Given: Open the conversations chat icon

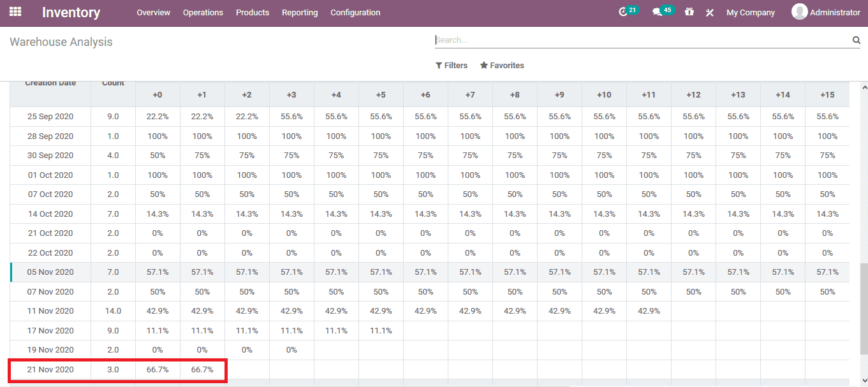Looking at the screenshot, I should tap(657, 12).
